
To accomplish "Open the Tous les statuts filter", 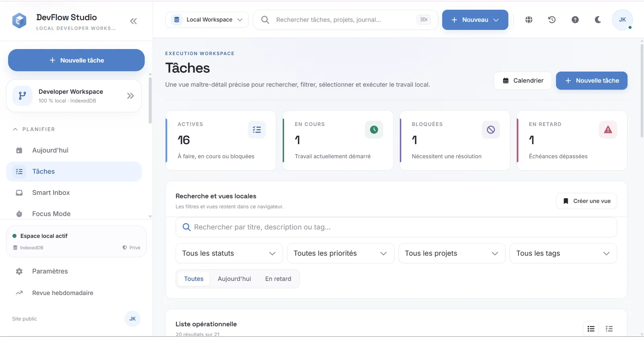I will tap(229, 253).
